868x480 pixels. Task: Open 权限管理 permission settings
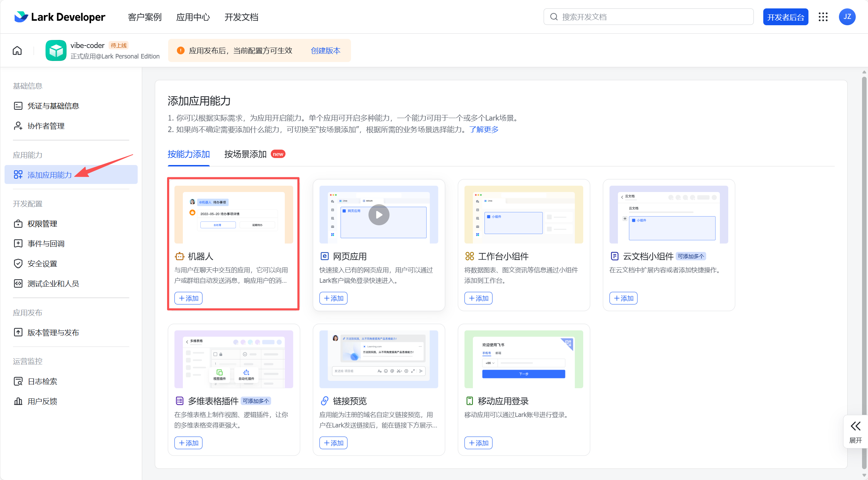(x=42, y=224)
